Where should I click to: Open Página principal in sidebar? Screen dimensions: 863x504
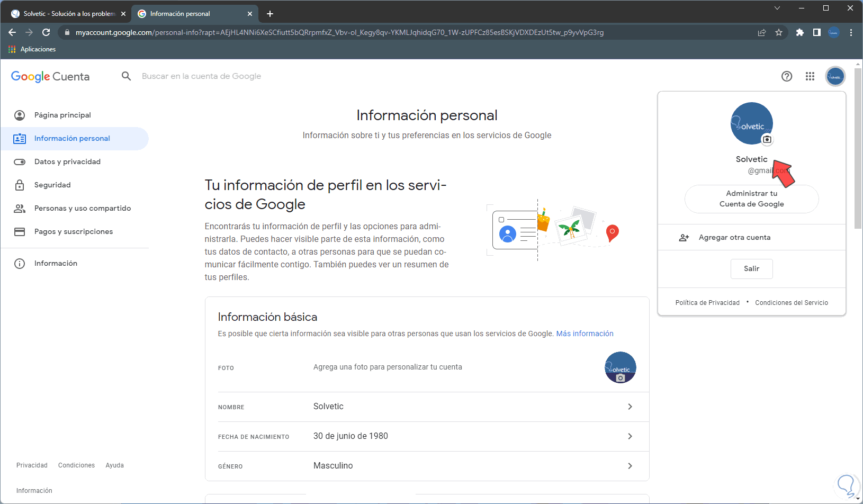pos(75,115)
